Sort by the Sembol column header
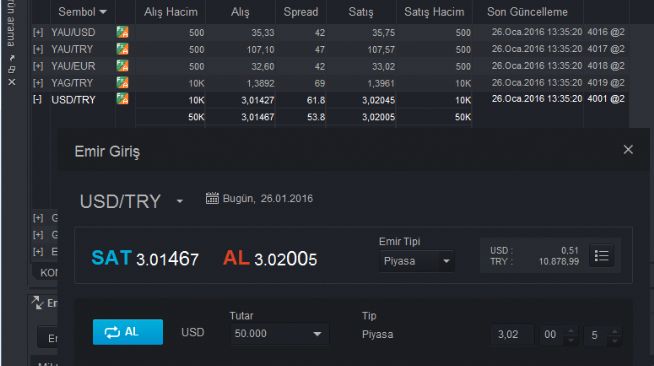 (82, 12)
